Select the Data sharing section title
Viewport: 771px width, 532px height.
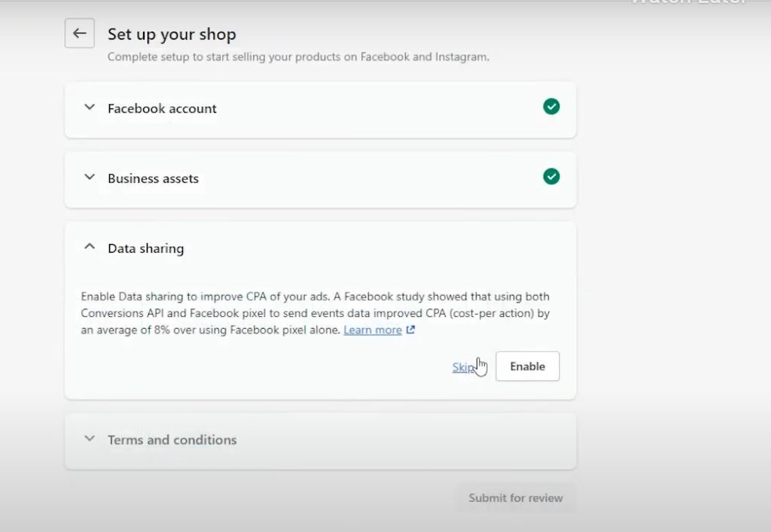point(145,248)
